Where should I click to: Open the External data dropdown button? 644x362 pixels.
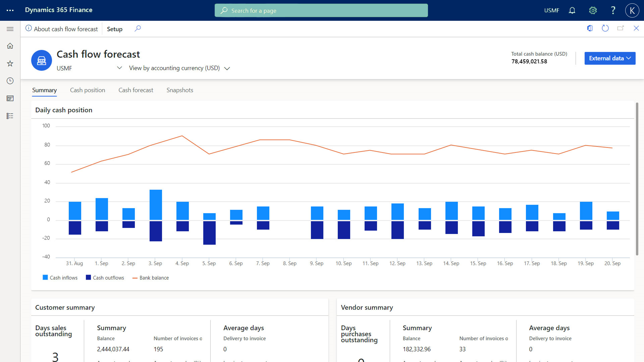[610, 58]
